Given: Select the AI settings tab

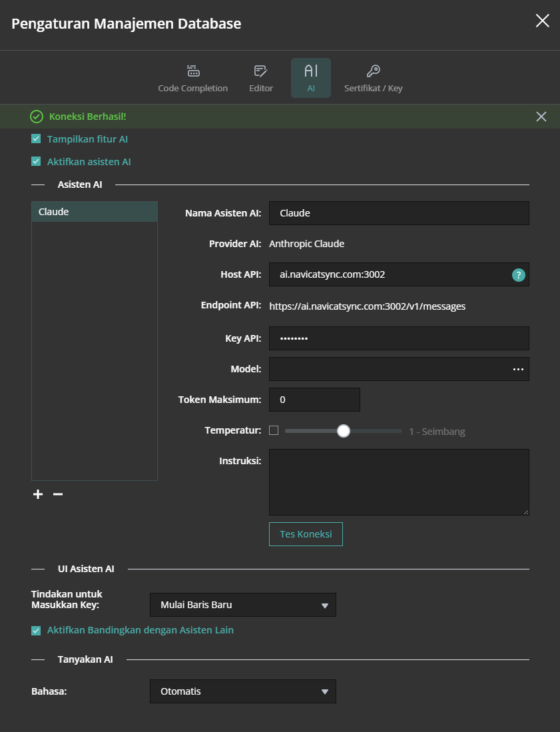Looking at the screenshot, I should point(310,78).
